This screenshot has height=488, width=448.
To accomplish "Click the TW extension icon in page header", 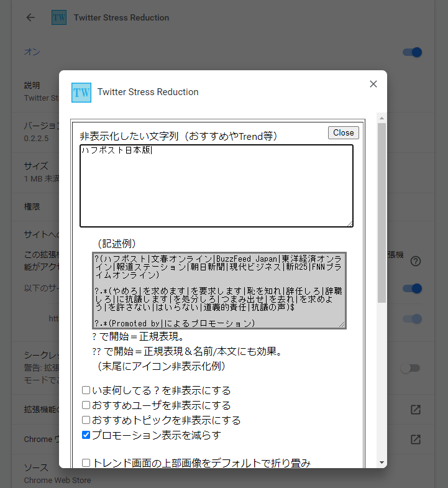I will [59, 17].
